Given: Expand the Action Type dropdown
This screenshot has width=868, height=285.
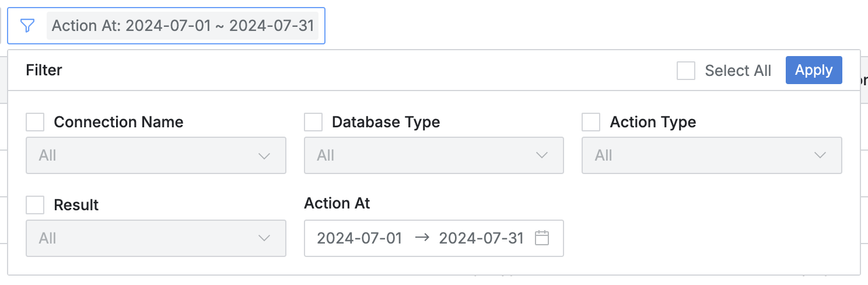Looking at the screenshot, I should coord(711,155).
